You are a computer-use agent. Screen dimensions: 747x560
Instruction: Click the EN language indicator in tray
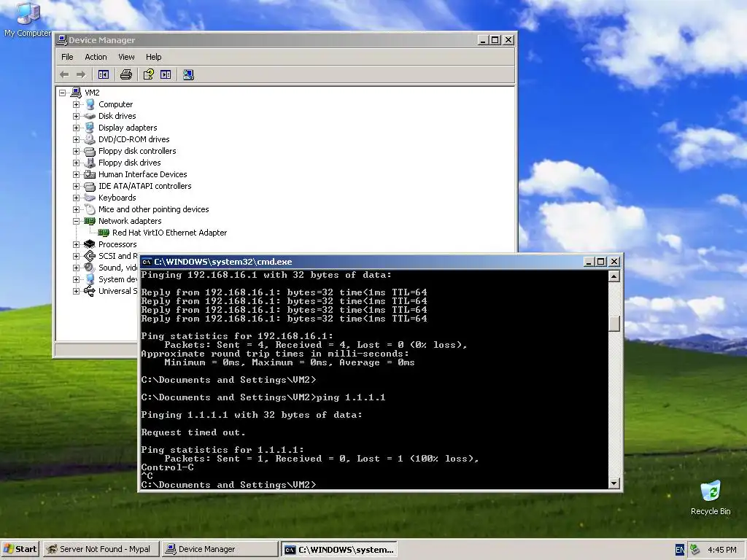(x=680, y=550)
